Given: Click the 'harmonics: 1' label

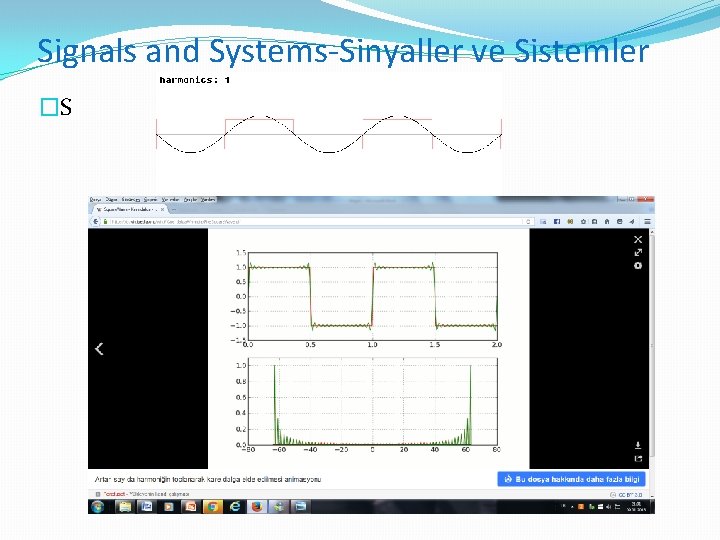Looking at the screenshot, I should 195,80.
